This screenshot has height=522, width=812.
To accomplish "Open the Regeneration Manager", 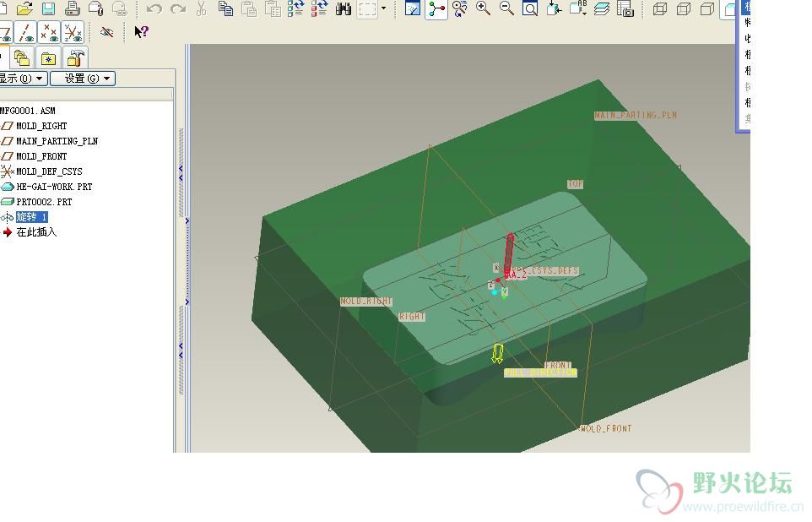I will coord(320,8).
